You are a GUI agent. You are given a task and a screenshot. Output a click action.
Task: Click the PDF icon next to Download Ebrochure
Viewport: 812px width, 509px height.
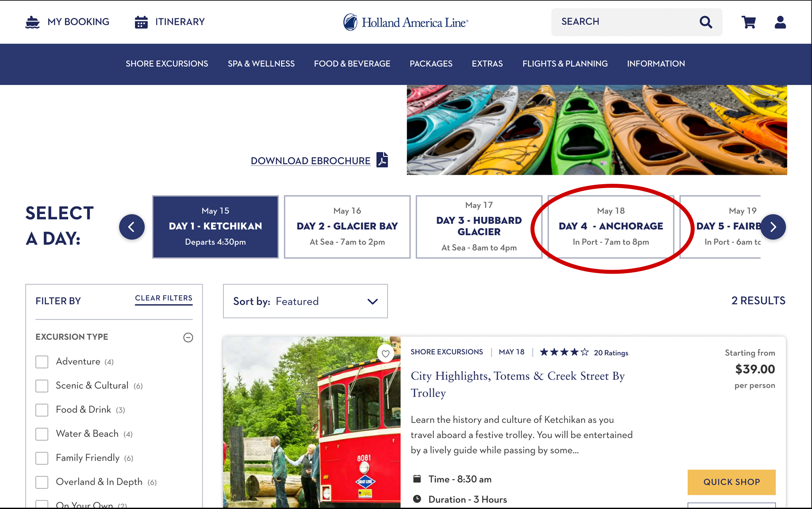382,160
